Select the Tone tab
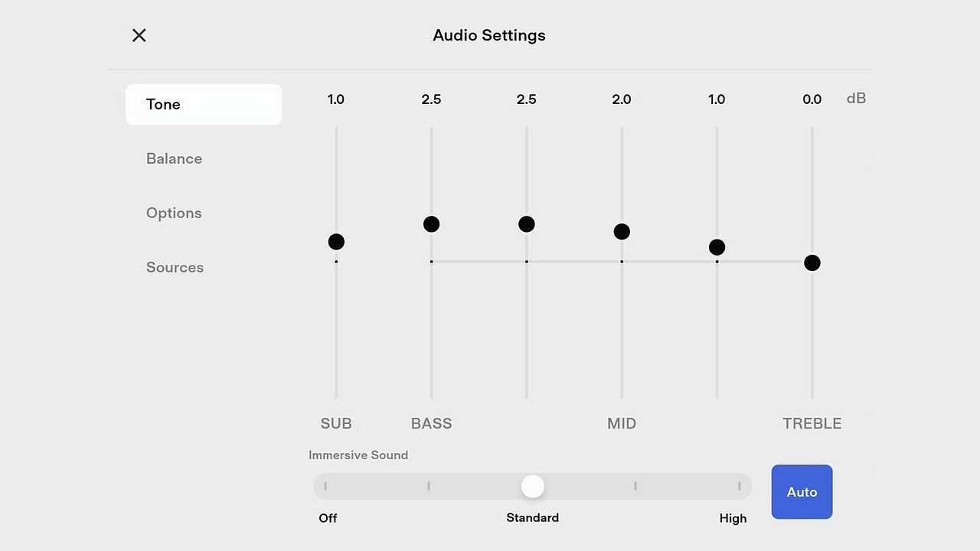Image resolution: width=980 pixels, height=551 pixels. [204, 104]
